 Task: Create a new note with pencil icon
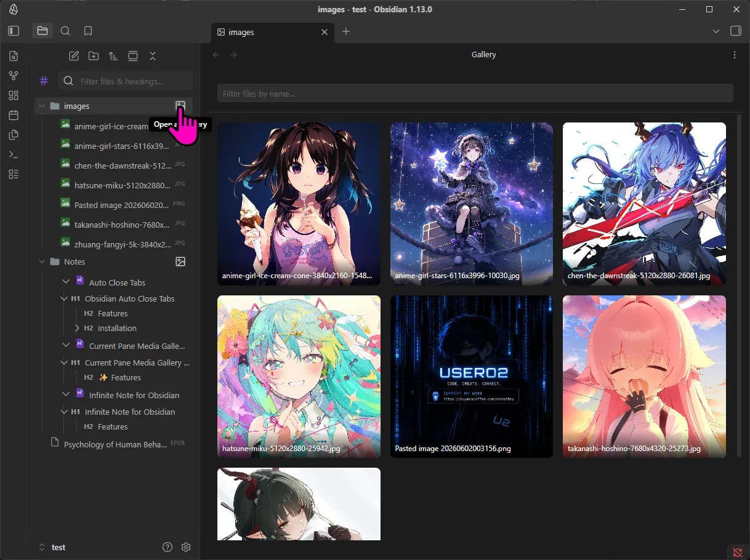[x=74, y=56]
